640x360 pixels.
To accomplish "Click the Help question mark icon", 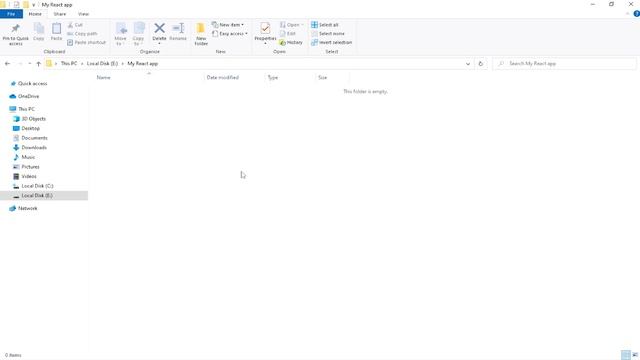I will [636, 14].
